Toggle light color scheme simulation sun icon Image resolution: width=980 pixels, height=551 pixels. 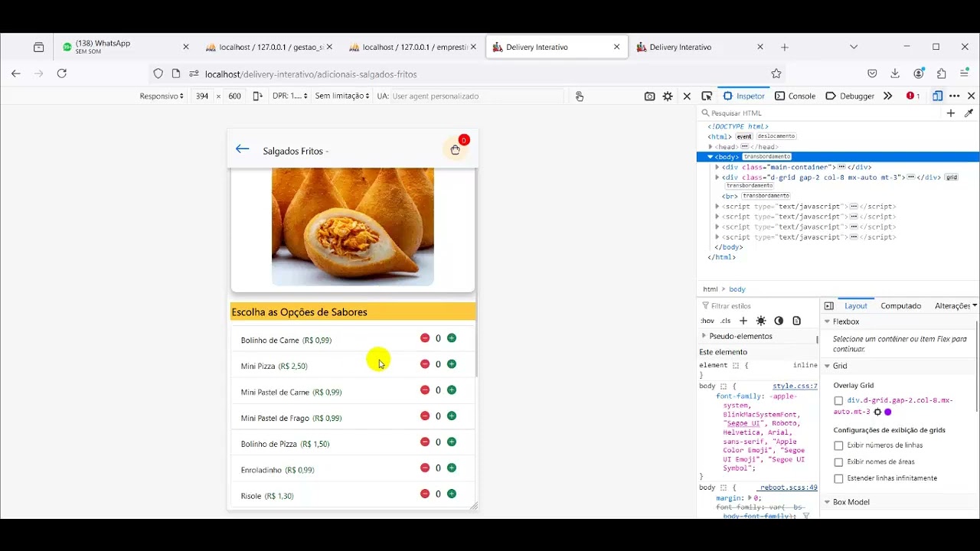click(x=761, y=321)
